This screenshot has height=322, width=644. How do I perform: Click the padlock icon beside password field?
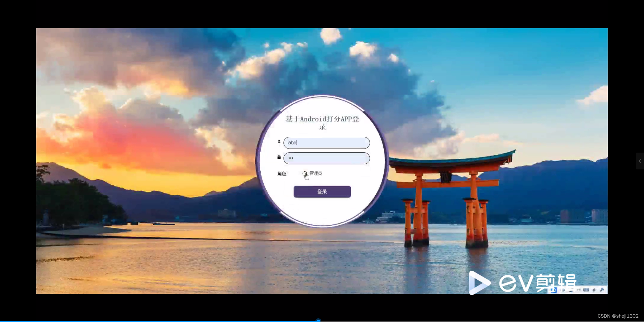pos(279,157)
